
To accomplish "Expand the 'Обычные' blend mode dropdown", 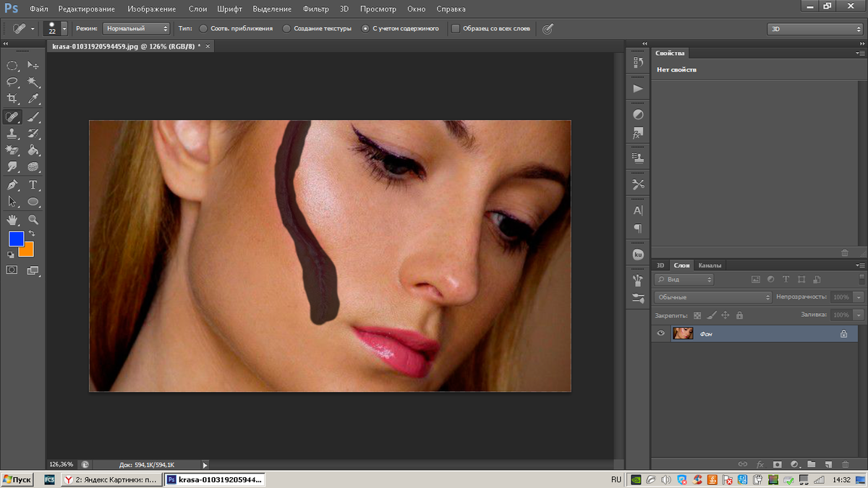I will (713, 297).
